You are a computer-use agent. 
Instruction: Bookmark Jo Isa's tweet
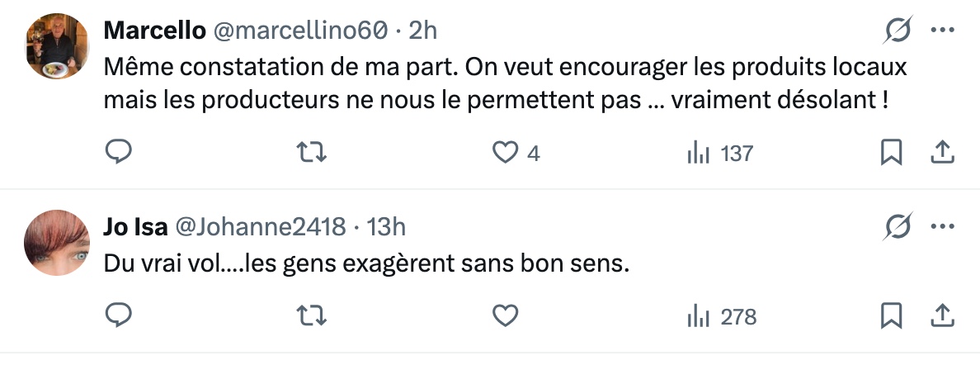coord(891,315)
